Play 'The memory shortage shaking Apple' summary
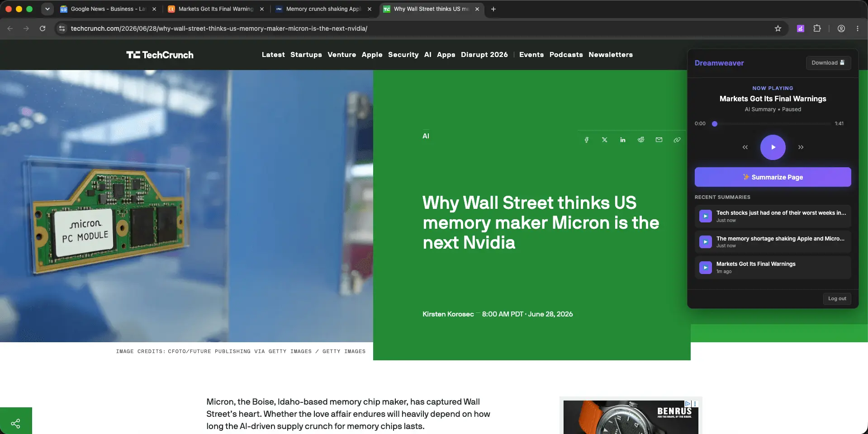The image size is (868, 434). tap(705, 242)
